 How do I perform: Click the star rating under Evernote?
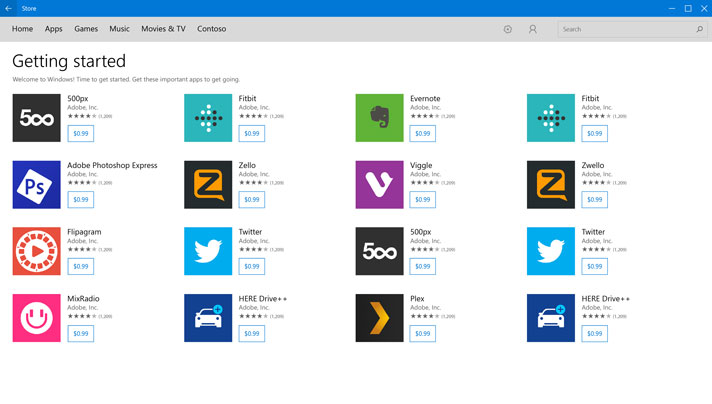tap(425, 116)
